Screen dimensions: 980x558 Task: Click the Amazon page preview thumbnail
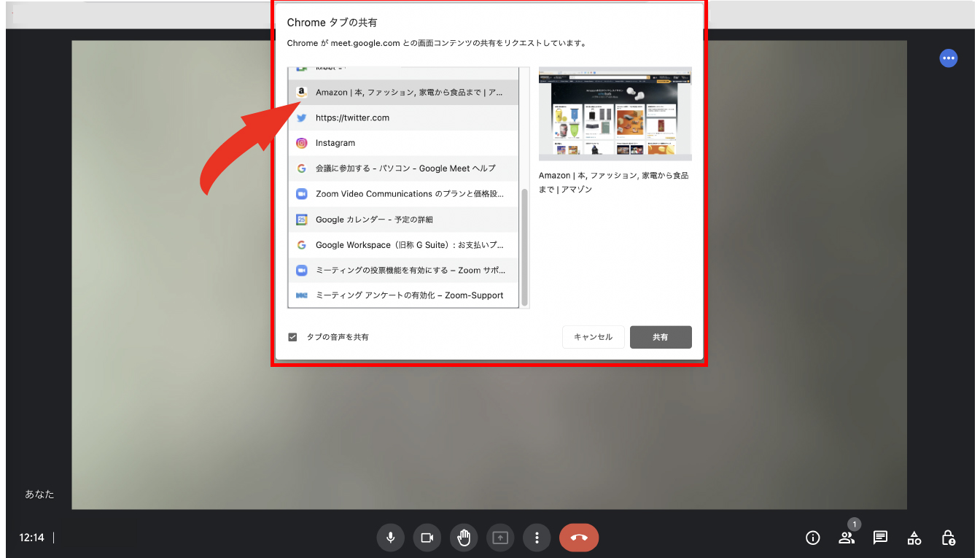(x=615, y=113)
